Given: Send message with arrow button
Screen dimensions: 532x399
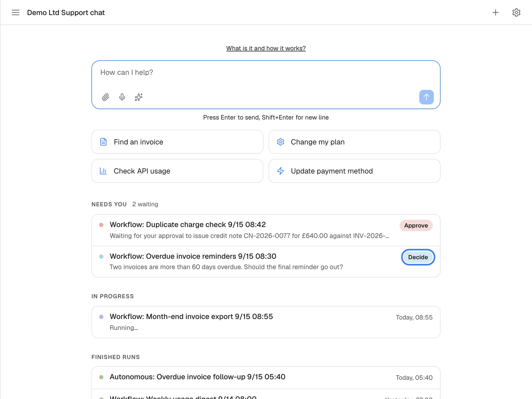Looking at the screenshot, I should click(426, 97).
